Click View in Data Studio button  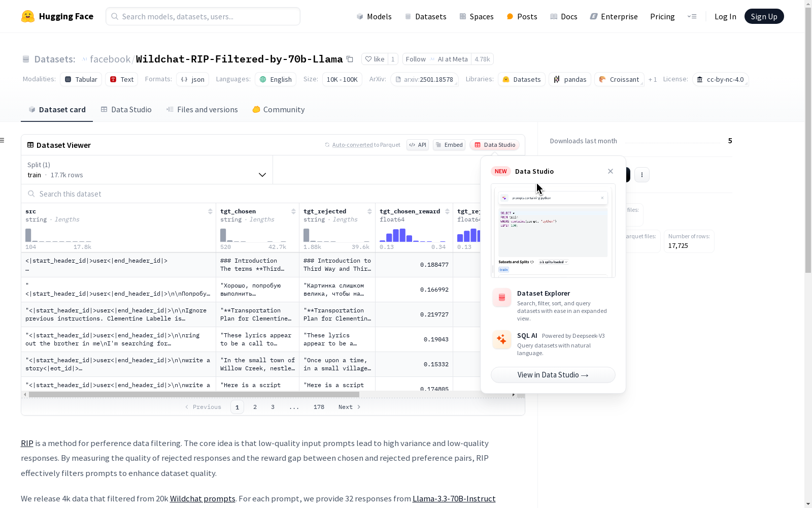(x=553, y=375)
